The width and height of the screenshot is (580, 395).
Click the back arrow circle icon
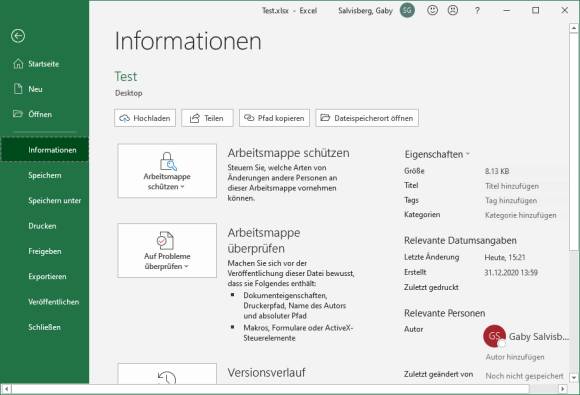(18, 36)
